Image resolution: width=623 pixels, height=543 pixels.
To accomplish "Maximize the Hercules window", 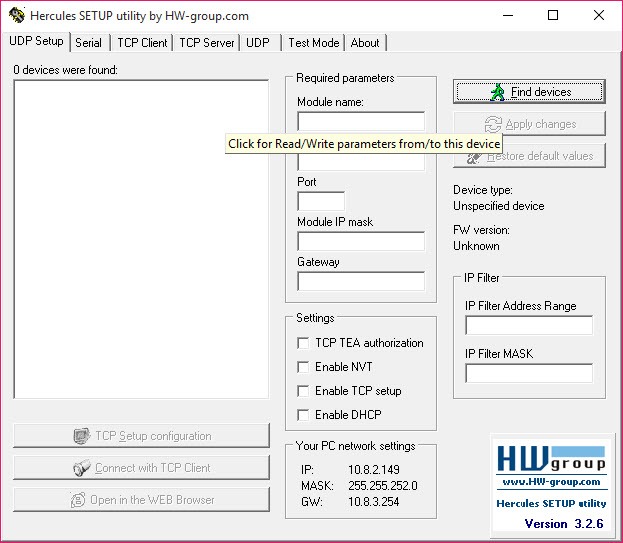I will coord(553,15).
